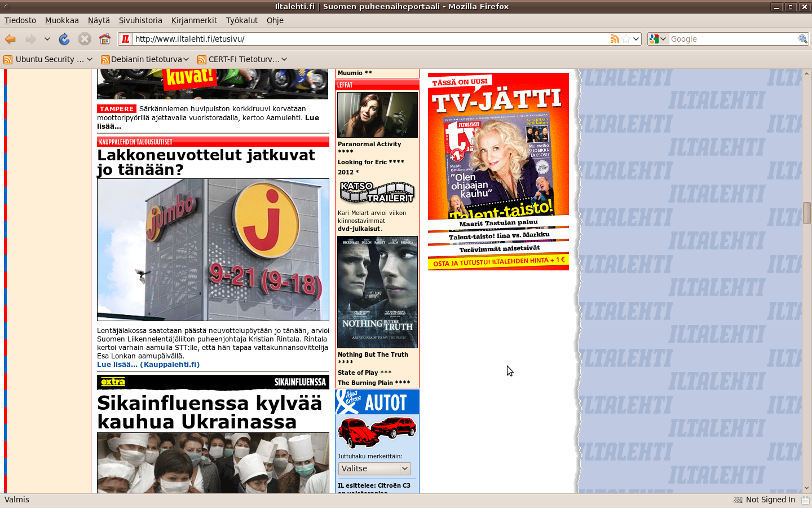The height and width of the screenshot is (508, 812).
Task: Open the Tiedosto menu
Action: tap(20, 20)
